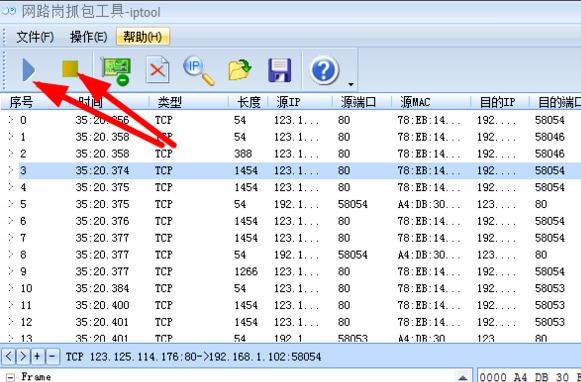Screen dimensions: 581x382
Task: Open help with the question mark icon
Action: point(324,70)
